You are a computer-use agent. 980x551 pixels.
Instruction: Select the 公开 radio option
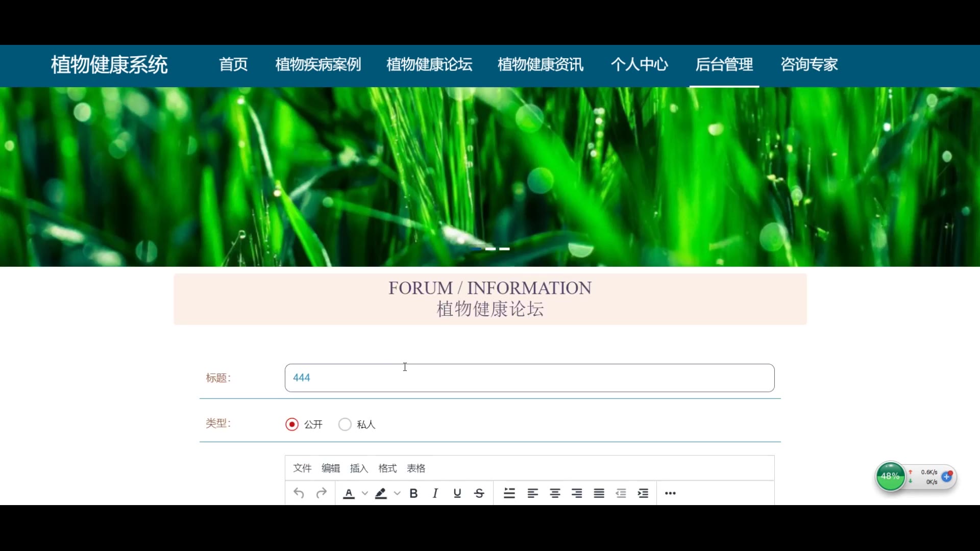(x=292, y=424)
